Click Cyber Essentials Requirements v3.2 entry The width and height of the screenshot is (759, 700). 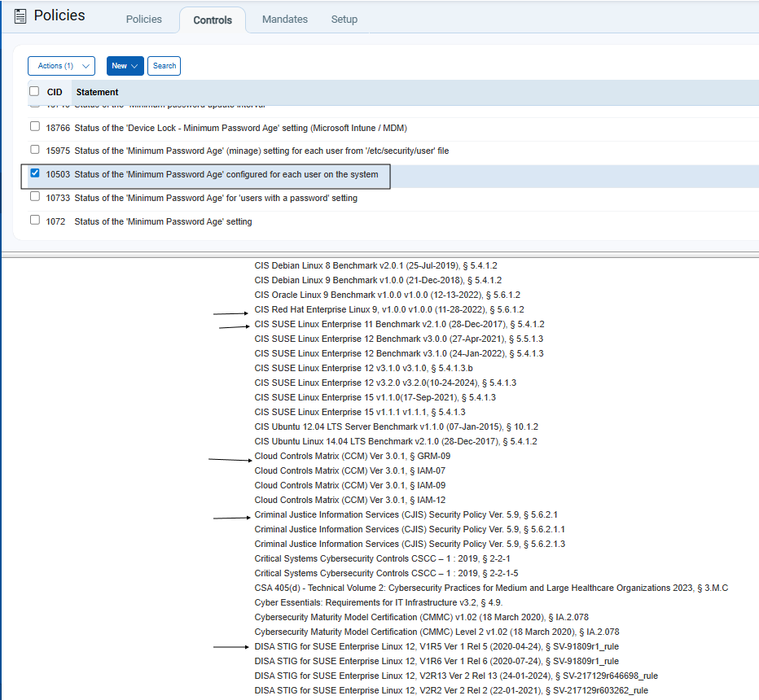[x=379, y=603]
